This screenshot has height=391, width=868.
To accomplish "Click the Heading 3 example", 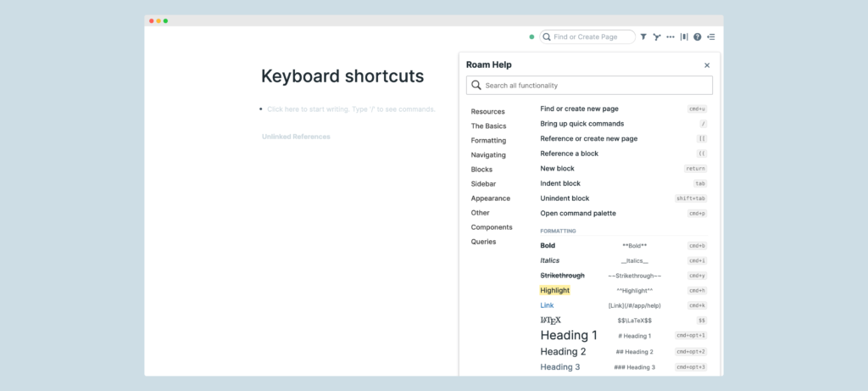I will [560, 366].
